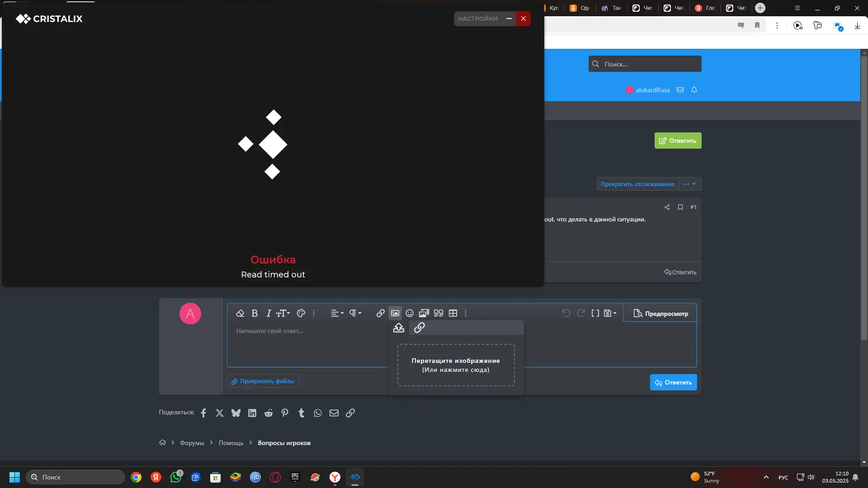Submit reply with blue Ответить button
Screen dimensions: 868x488
point(673,382)
